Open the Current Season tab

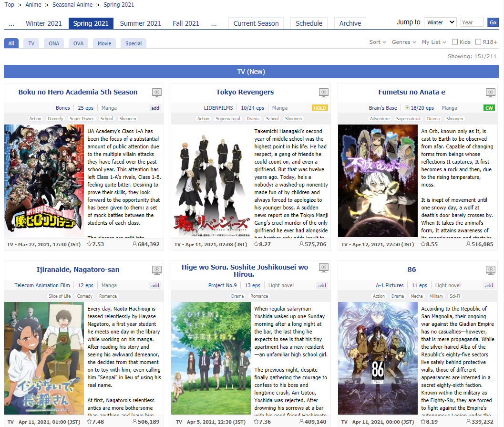pos(256,23)
